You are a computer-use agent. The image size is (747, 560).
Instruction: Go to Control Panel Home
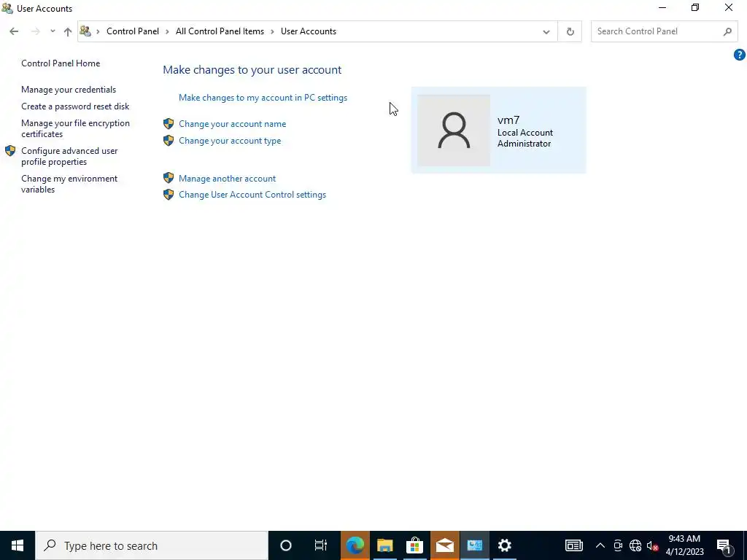pyautogui.click(x=61, y=63)
